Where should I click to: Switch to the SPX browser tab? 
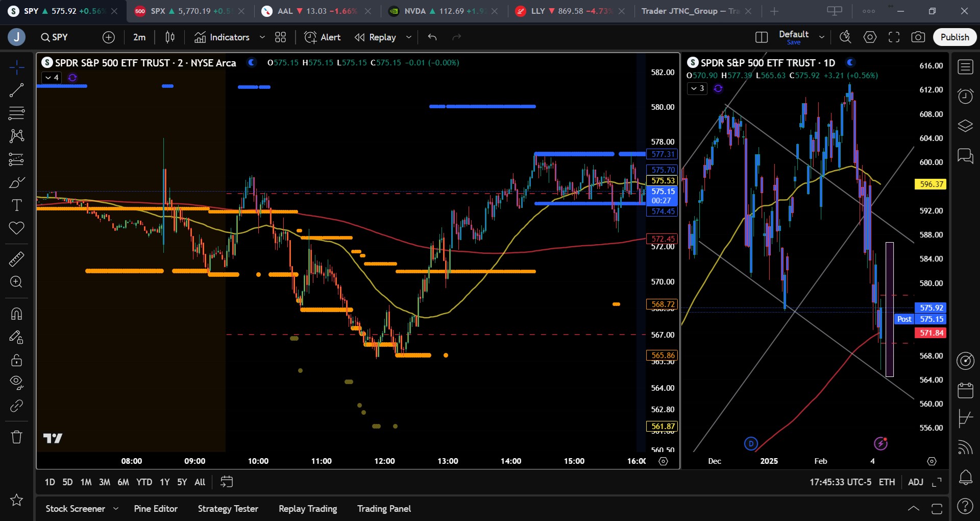(189, 11)
